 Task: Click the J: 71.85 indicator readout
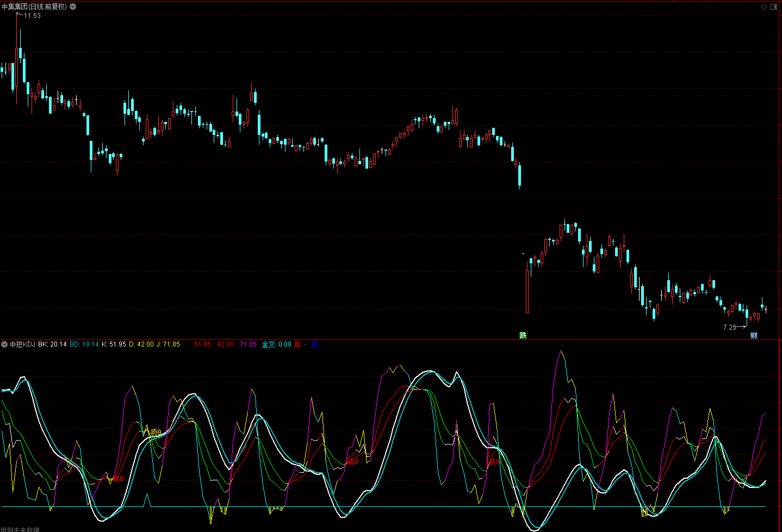168,344
